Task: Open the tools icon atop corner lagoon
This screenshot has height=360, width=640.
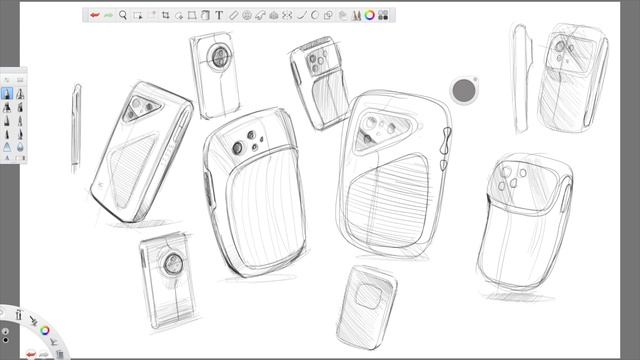Action: coord(19,314)
